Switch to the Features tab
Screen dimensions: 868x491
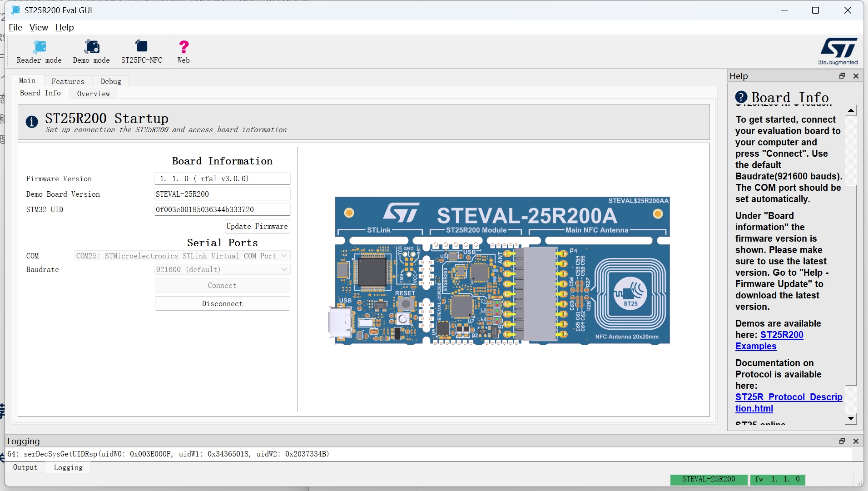coord(68,81)
